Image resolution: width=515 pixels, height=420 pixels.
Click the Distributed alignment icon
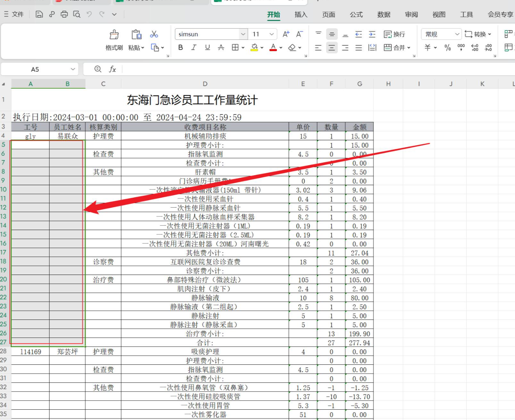coord(372,47)
